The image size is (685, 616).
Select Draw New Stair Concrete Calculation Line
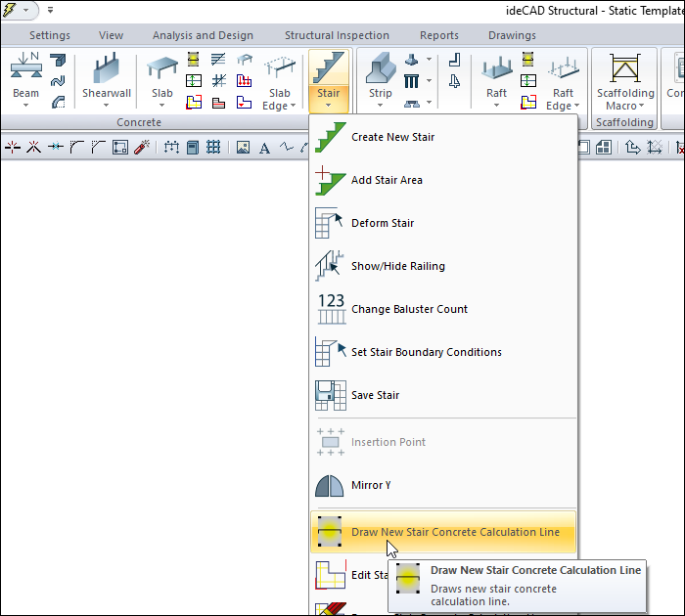443,532
